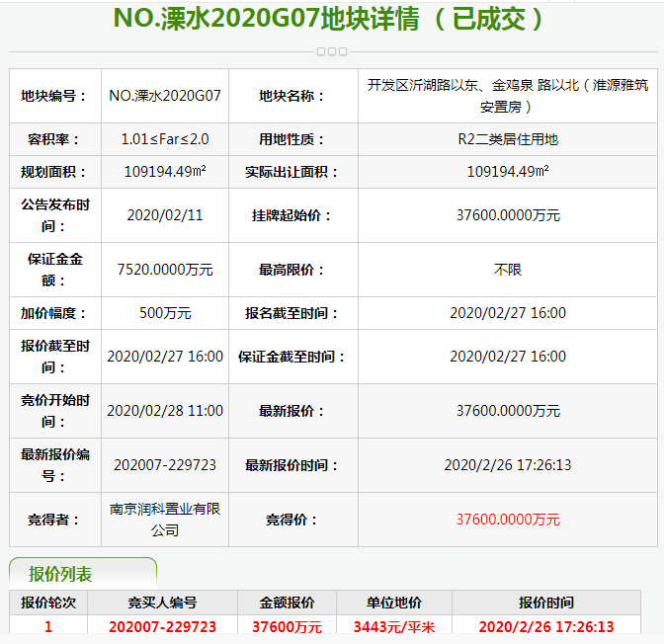The width and height of the screenshot is (664, 644).
Task: Click the 用地性质 label cell
Action: (x=293, y=139)
